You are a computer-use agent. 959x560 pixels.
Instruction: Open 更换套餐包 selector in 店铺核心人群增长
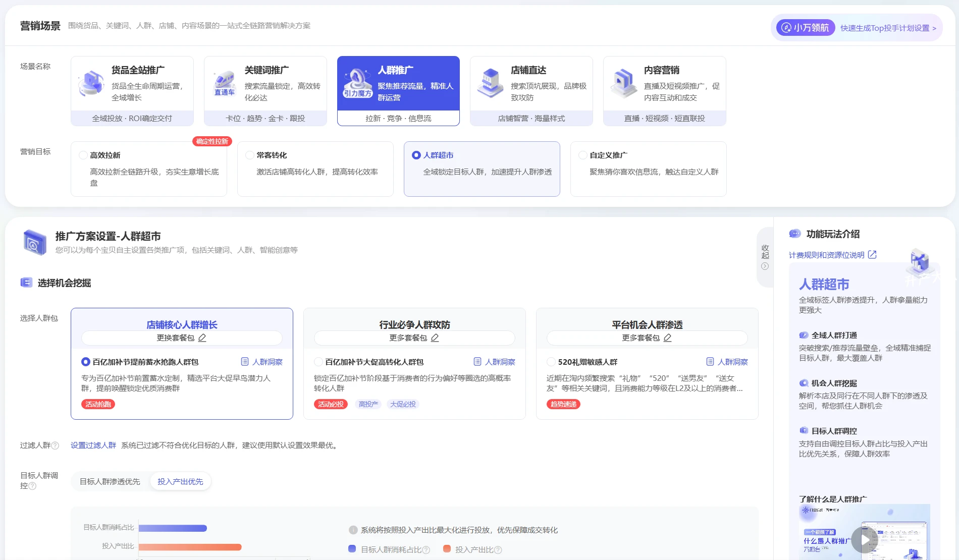[182, 338]
